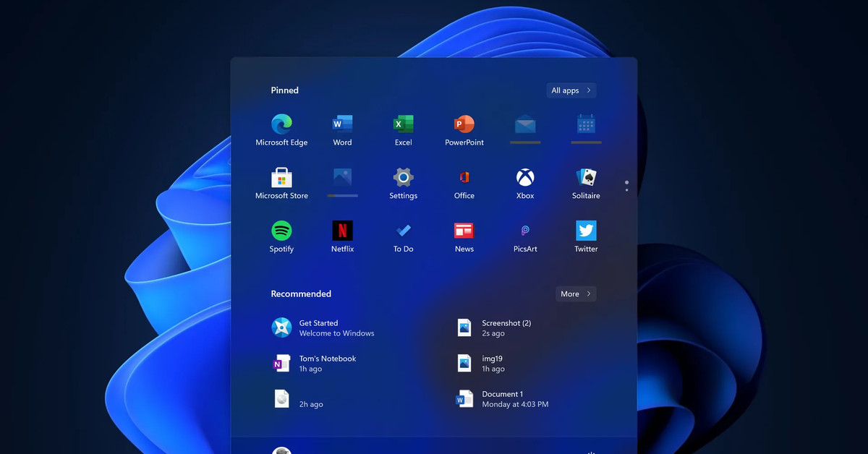Select the second pinned-apps page dot
The image size is (868, 454).
click(x=626, y=190)
